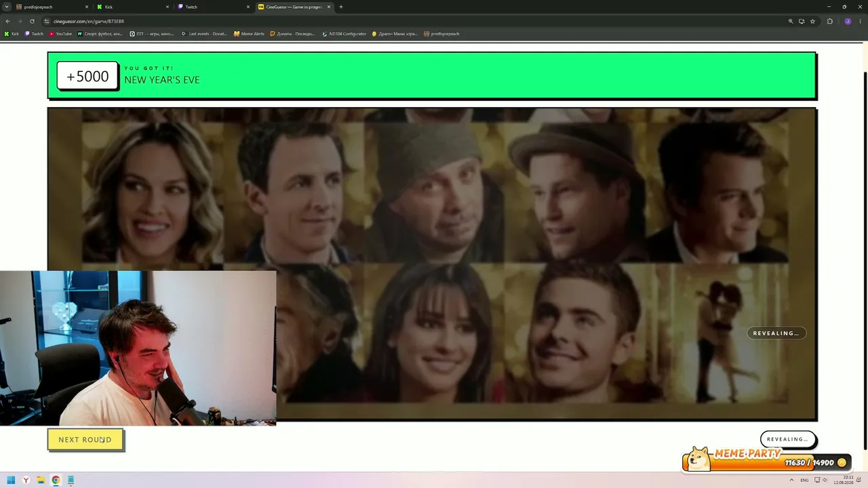
Task: Click the +5000 score badge
Action: pos(87,76)
